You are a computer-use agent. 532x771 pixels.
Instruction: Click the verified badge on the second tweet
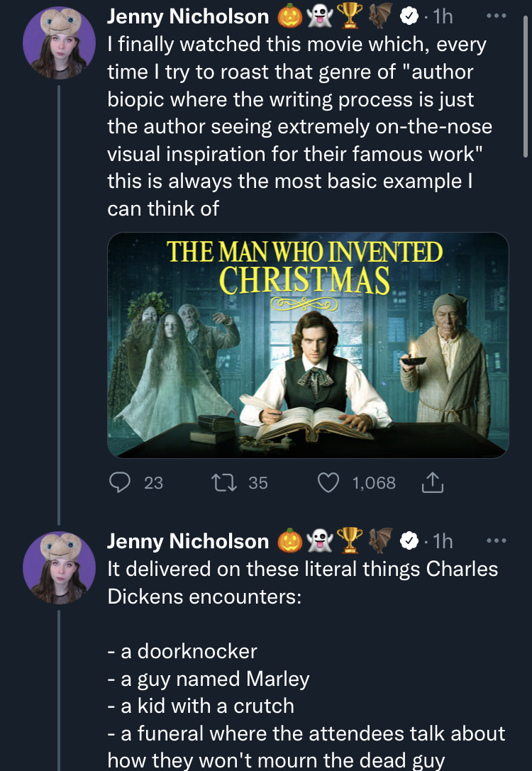(x=410, y=542)
